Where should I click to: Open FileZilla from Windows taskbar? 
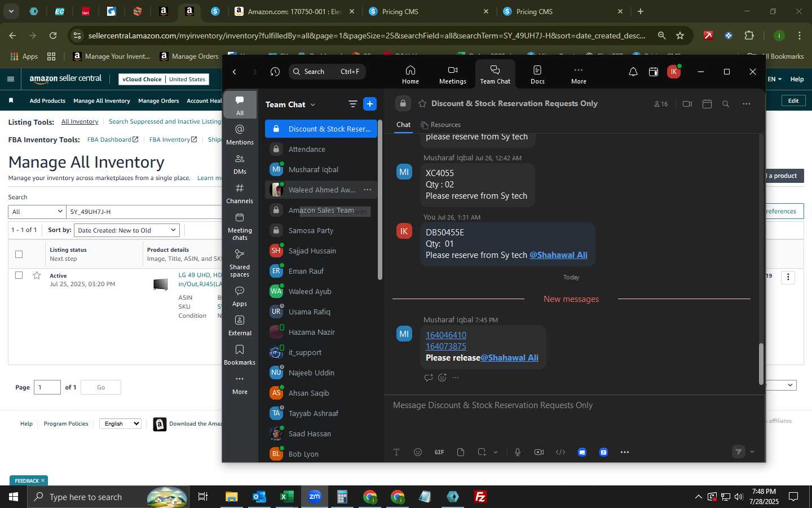pos(480,497)
